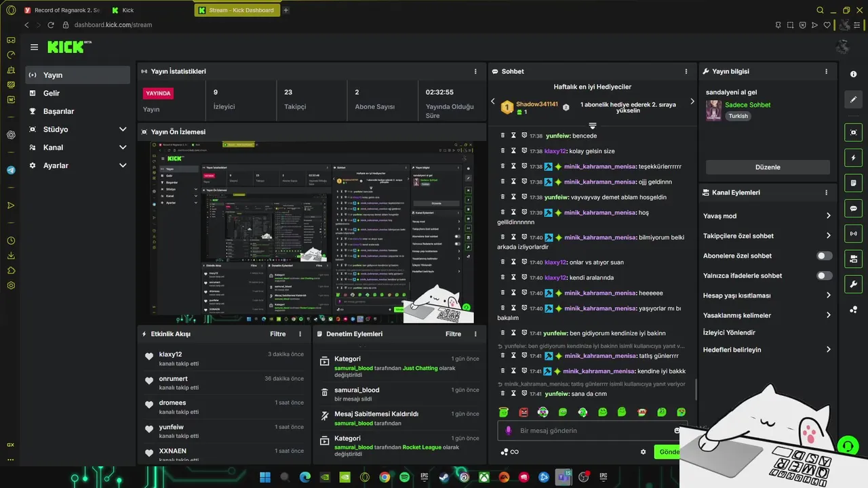Open Spotify from the taskbar
Viewport: 868px width, 488px height.
coord(404,477)
